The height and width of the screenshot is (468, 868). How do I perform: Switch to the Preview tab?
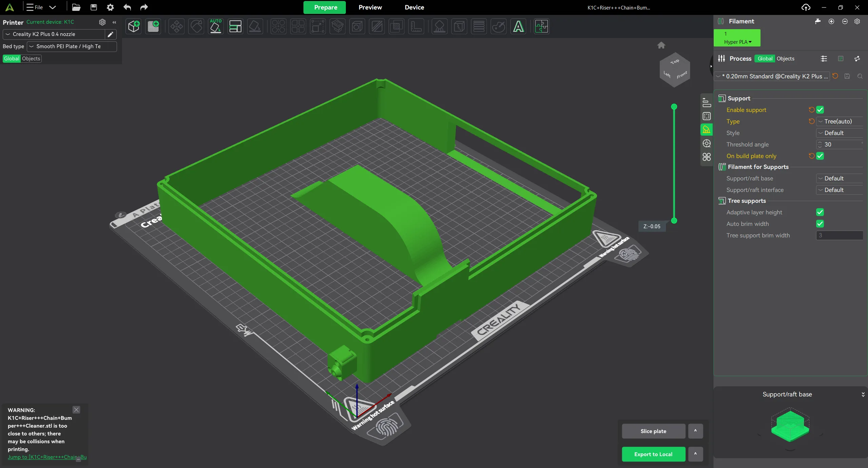370,7
